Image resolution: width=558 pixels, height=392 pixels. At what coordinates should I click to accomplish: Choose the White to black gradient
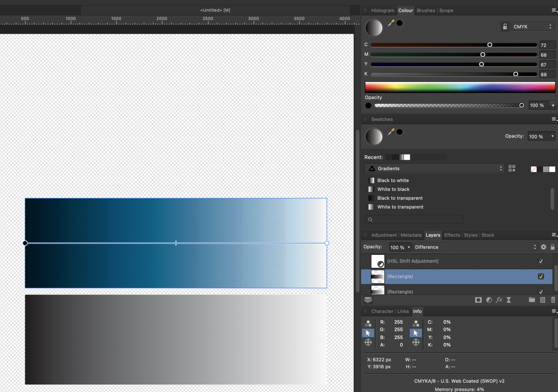pos(393,189)
